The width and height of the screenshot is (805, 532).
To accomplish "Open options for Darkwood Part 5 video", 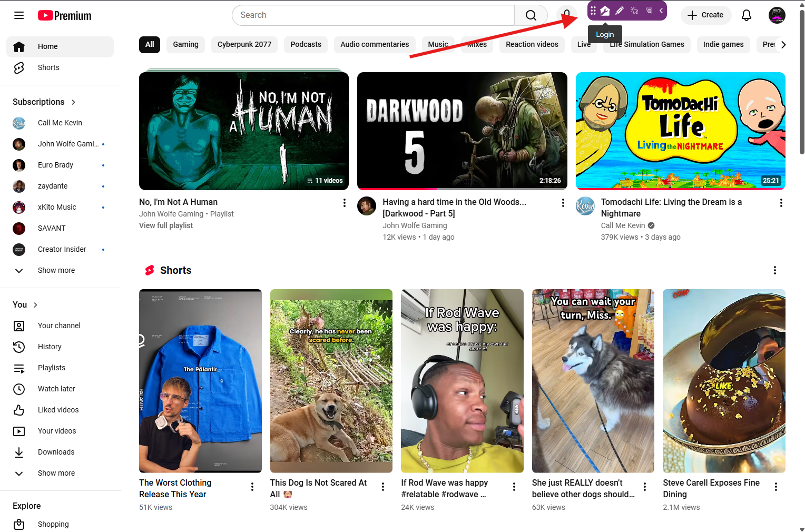I will point(563,203).
